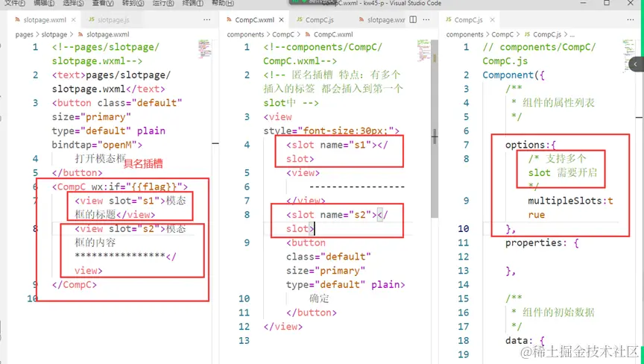
Task: Select CompC.js tab in right editor group
Action: [x=464, y=19]
